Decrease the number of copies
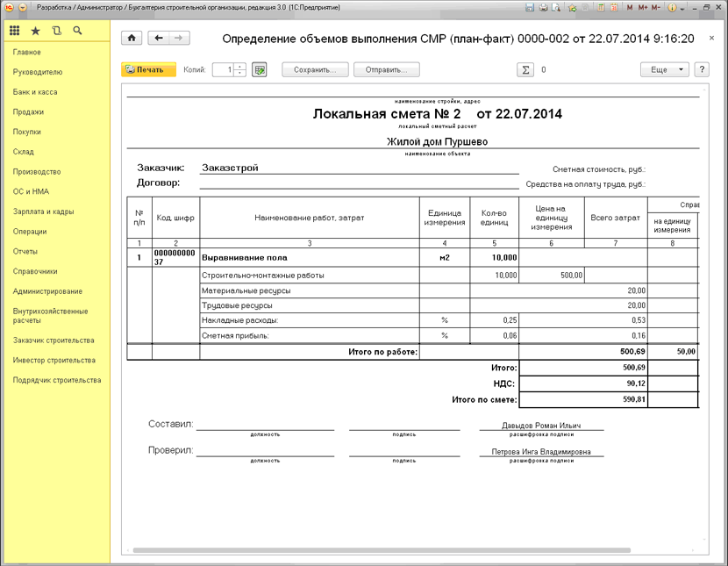This screenshot has height=566, width=728. pos(239,73)
